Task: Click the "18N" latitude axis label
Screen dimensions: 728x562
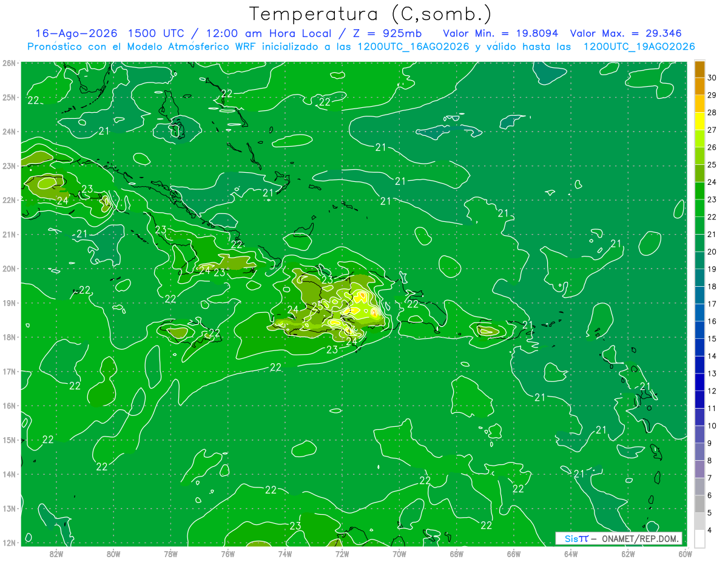Action: coord(8,337)
